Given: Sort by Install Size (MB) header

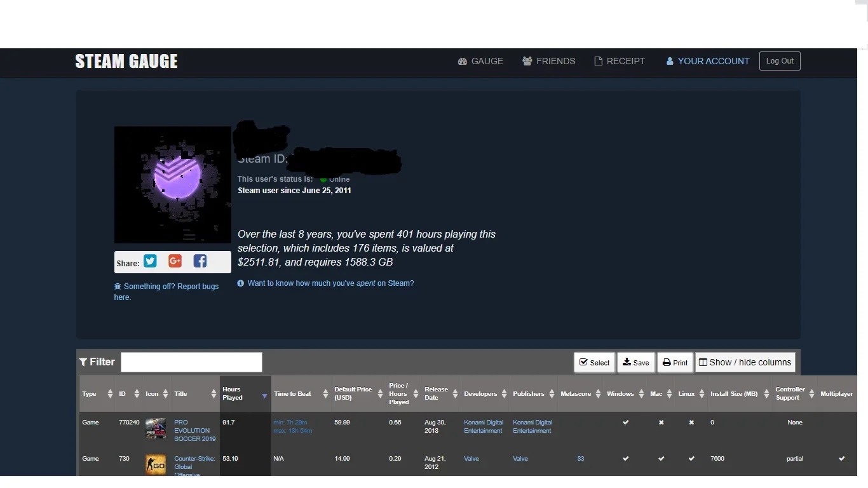Looking at the screenshot, I should [740, 394].
